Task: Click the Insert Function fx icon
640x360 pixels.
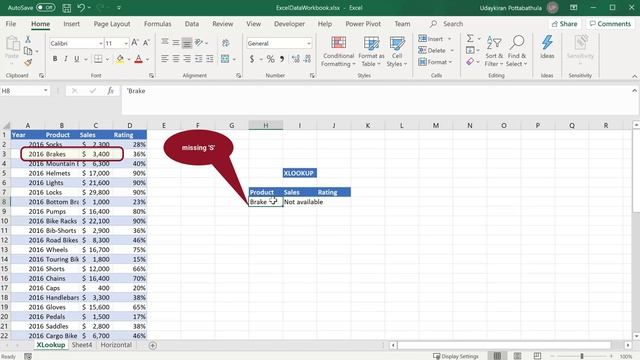Action: pyautogui.click(x=111, y=91)
